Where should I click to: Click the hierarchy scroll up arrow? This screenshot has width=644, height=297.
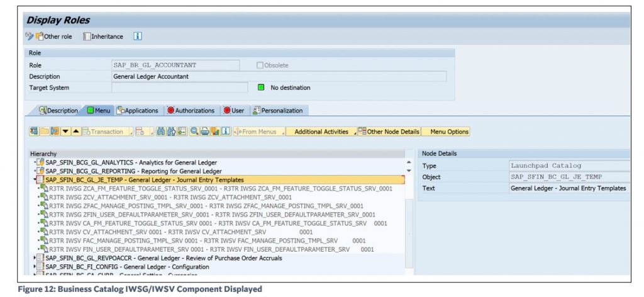tap(409, 163)
